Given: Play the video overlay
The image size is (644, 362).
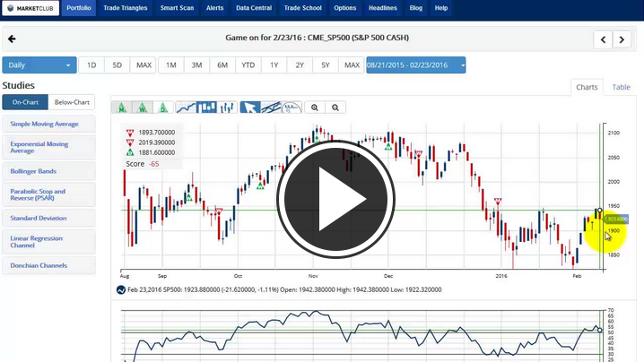Looking at the screenshot, I should 335,199.
